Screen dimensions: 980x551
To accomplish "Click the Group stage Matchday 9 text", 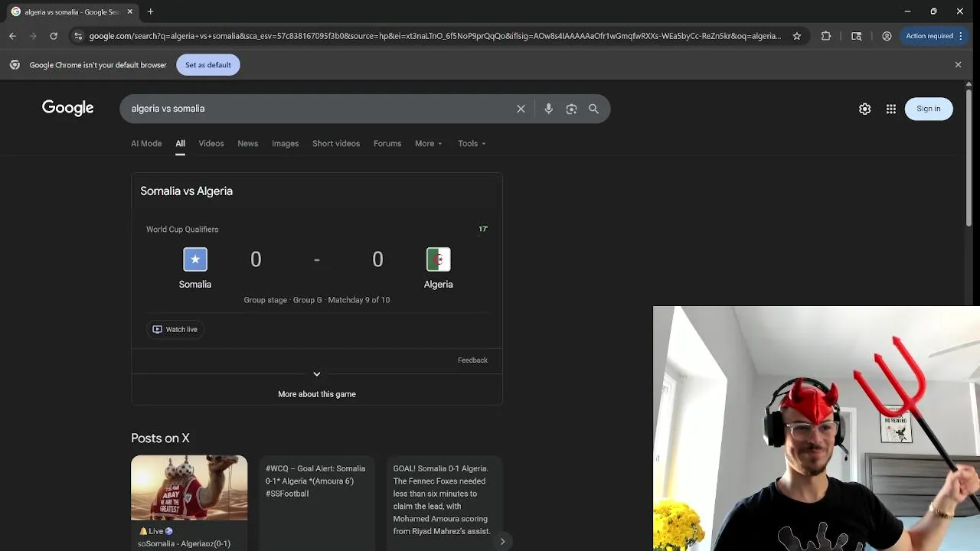I will (x=317, y=300).
